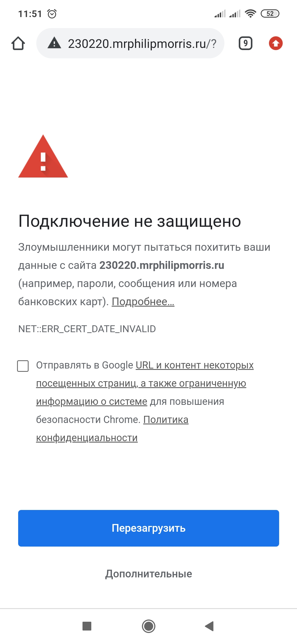Open recent apps with the square button
The width and height of the screenshot is (297, 644).
click(87, 626)
